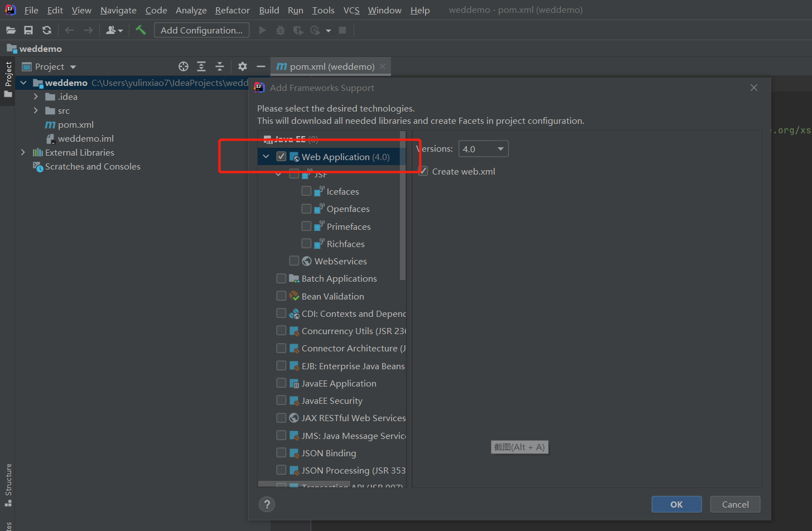Open the Tools menu
Screen dimensions: 812x531
323,10
